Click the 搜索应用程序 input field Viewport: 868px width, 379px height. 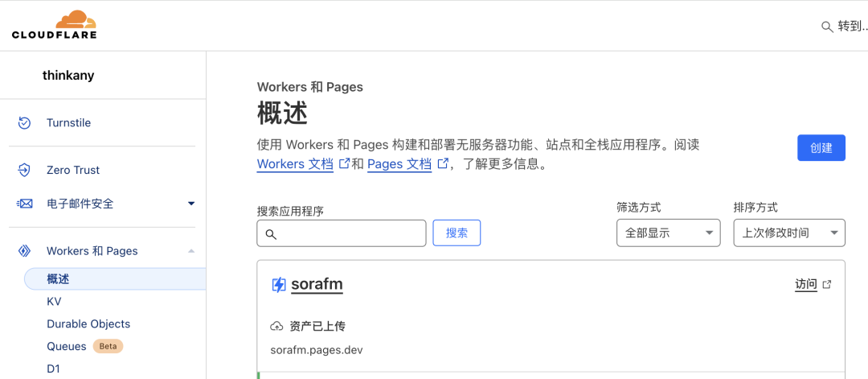(x=342, y=233)
